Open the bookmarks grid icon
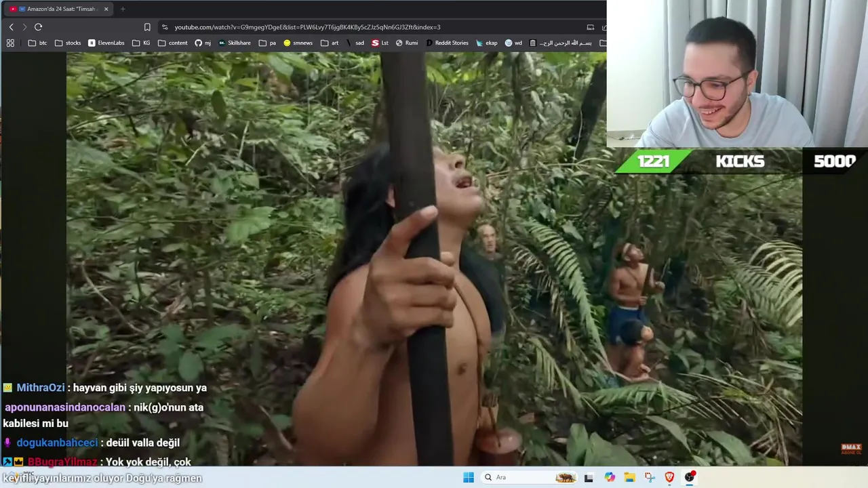The width and height of the screenshot is (868, 488). [10, 43]
